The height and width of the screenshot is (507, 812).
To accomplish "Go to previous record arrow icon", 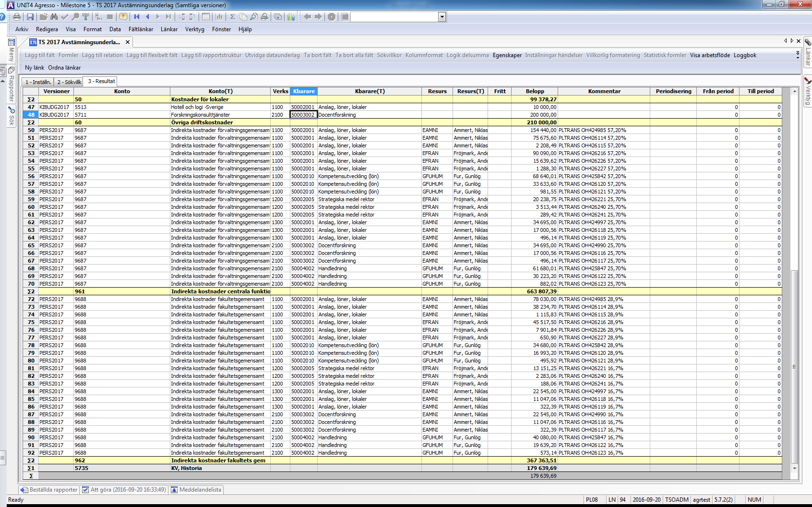I will [147, 17].
